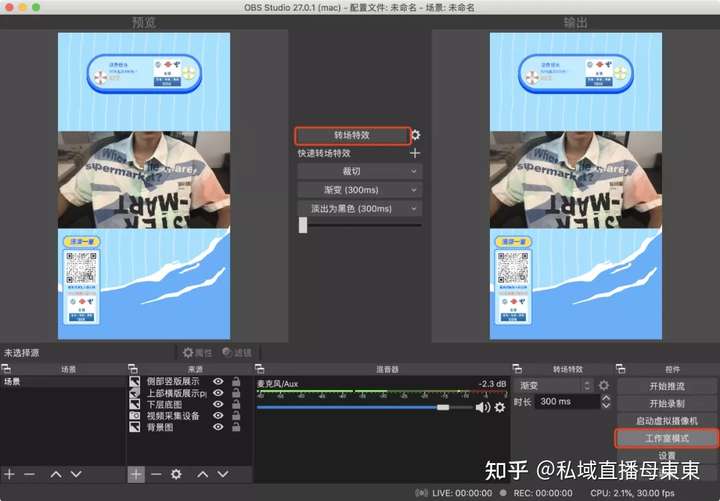
Task: Click the stream status icon beside LIVE
Action: click(x=421, y=493)
